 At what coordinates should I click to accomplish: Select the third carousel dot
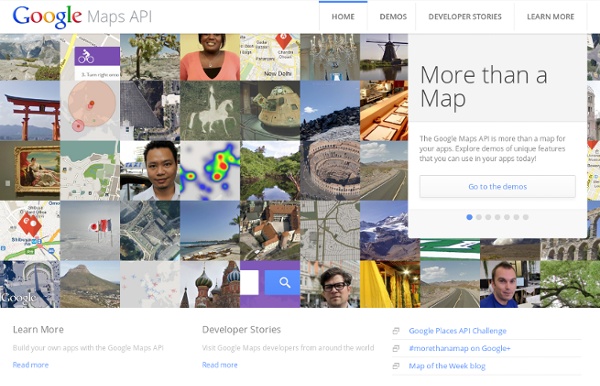488,217
